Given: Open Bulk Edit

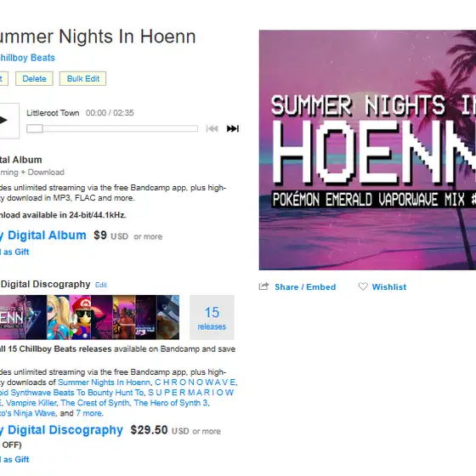Looking at the screenshot, I should tap(83, 79).
